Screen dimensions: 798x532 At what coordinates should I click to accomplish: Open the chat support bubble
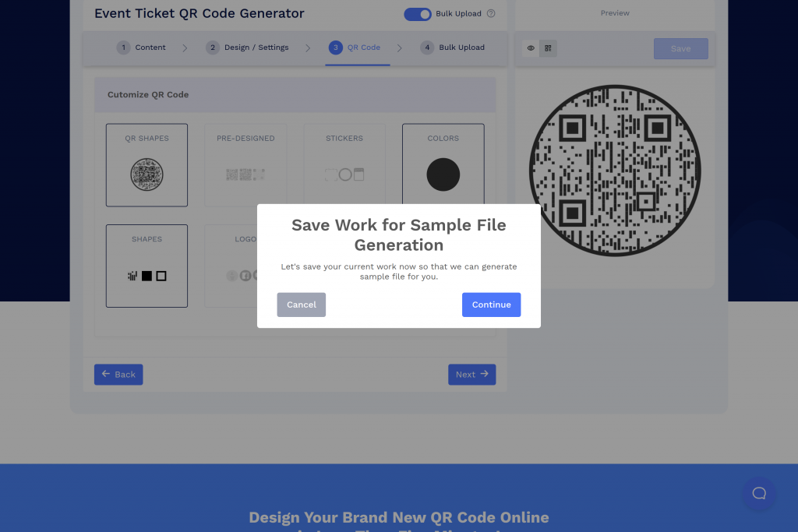[758, 493]
